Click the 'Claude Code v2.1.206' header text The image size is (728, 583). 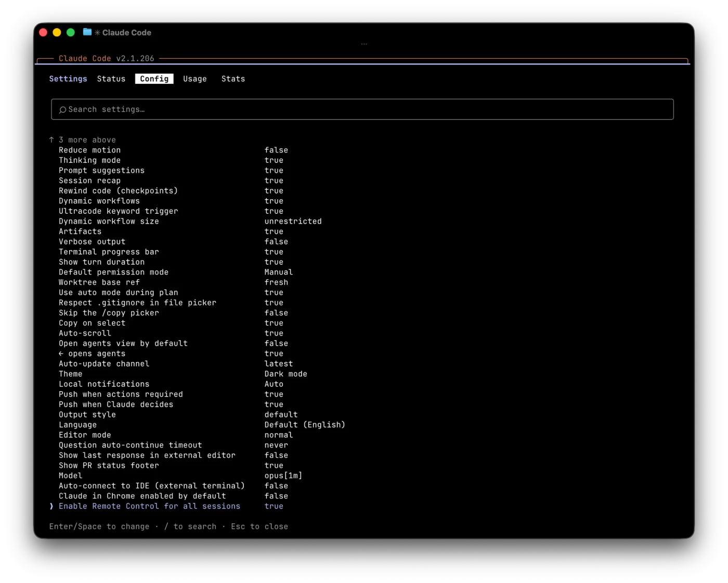(107, 59)
